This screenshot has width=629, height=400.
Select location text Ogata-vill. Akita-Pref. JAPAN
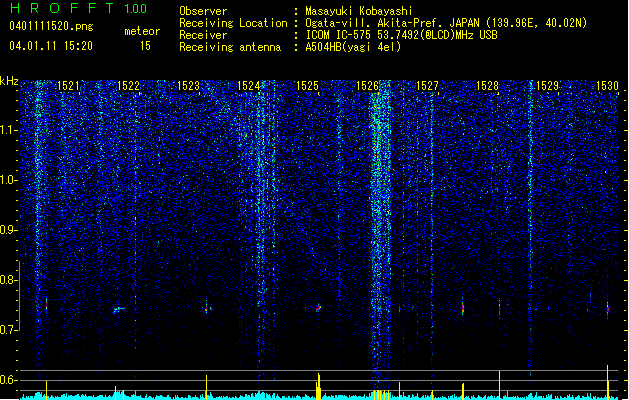coord(393,23)
